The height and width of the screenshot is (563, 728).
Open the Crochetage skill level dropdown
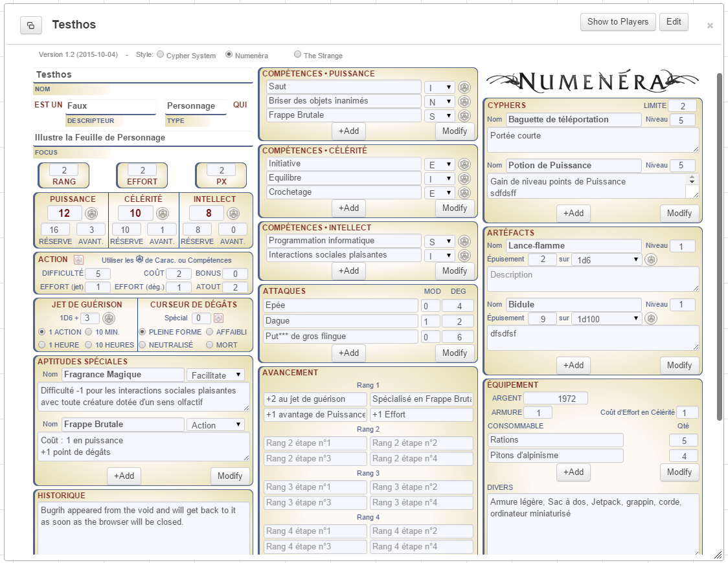(439, 193)
